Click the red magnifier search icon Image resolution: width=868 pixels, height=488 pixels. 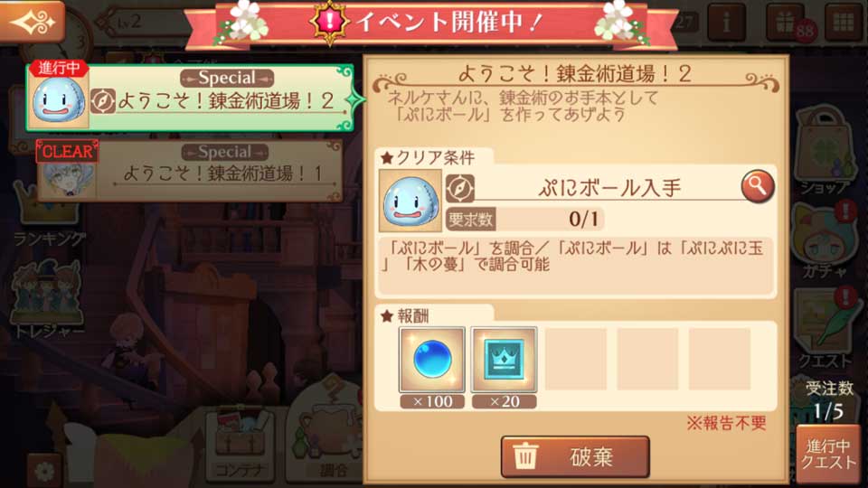758,186
